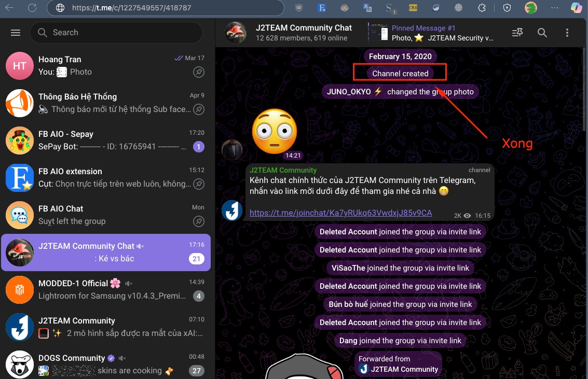Screen dimensions: 588x379
Task: Click pin icon on Hoang Tran row
Action: pyautogui.click(x=199, y=72)
